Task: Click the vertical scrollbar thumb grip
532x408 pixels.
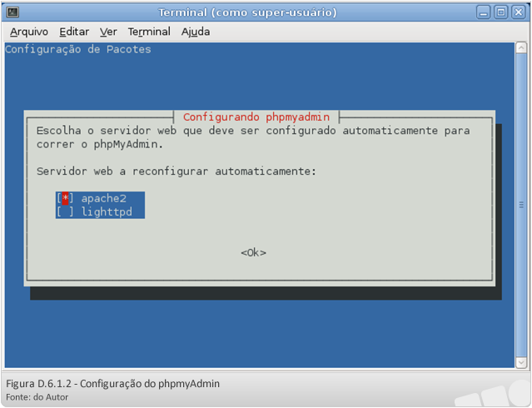Action: click(x=521, y=205)
